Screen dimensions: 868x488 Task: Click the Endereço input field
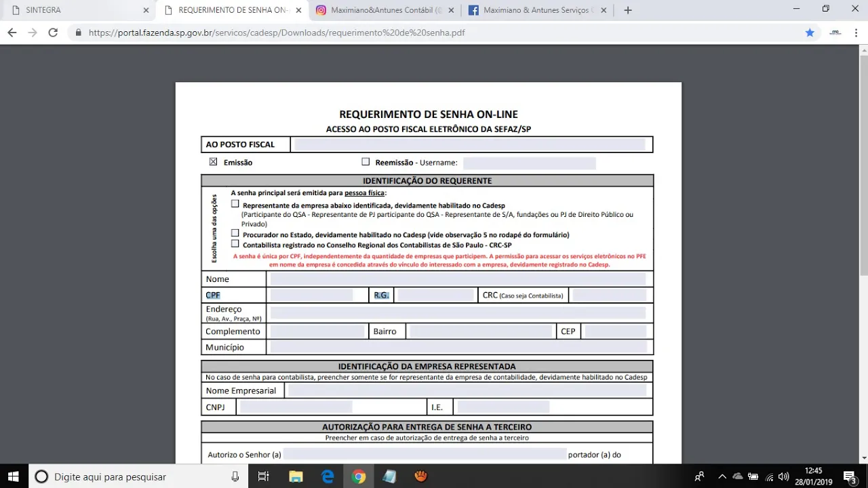pos(458,312)
